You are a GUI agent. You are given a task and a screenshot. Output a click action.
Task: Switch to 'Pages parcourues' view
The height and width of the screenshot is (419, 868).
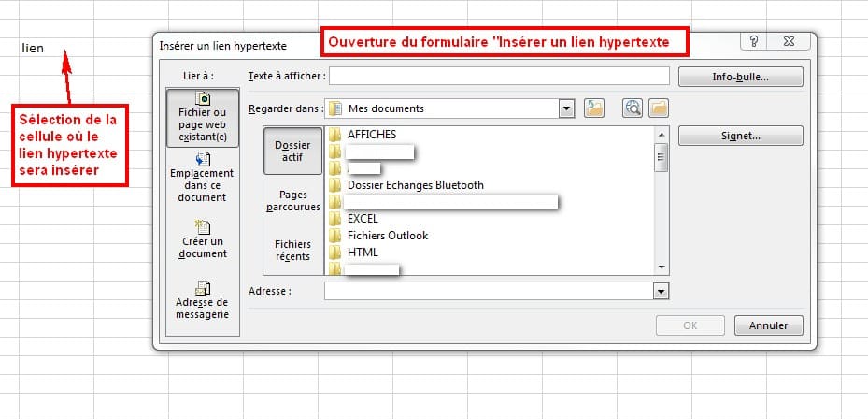click(x=292, y=200)
